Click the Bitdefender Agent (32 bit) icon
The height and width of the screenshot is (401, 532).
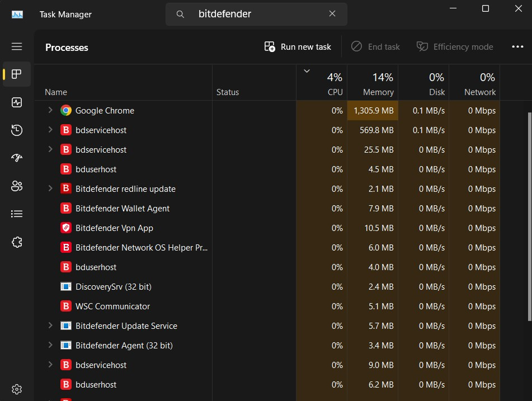(x=66, y=346)
